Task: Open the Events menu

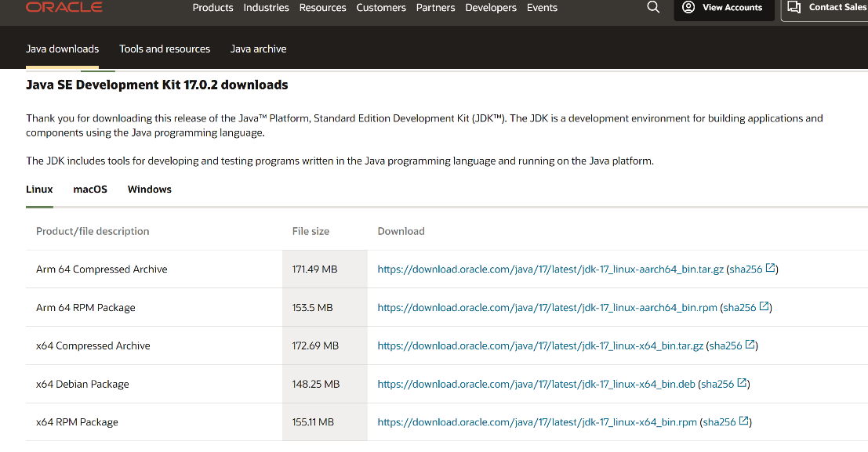Action: (542, 8)
